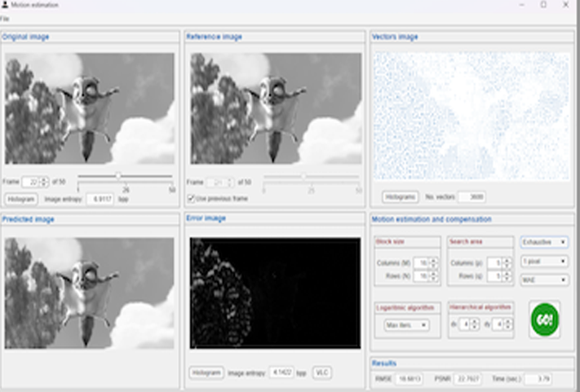Viewport: 580px width, 392px height.
Task: Decrease Hierarchical algorithm dx value
Action: 475,327
